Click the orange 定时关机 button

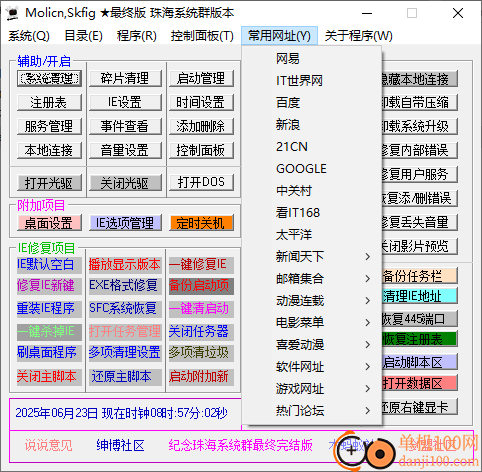(201, 223)
